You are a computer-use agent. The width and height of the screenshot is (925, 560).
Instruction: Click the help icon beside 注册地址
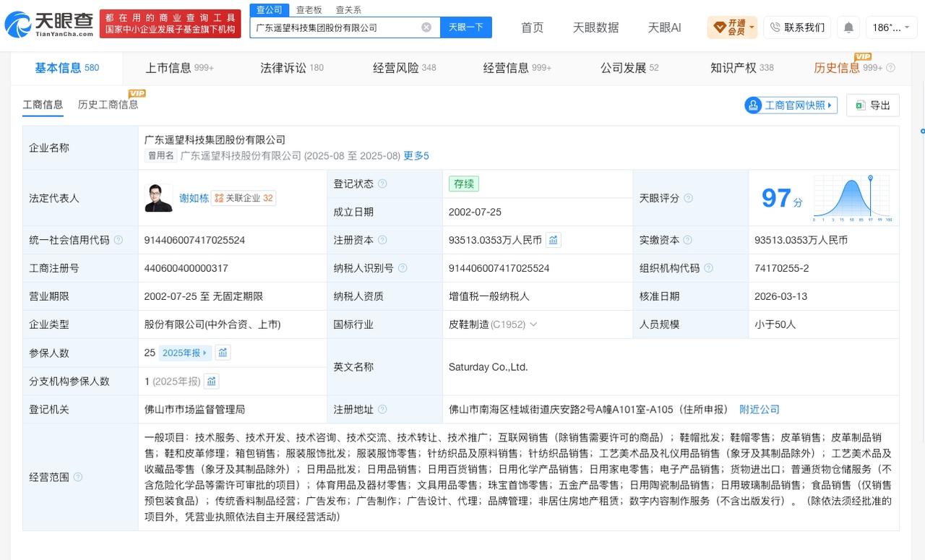(382, 410)
